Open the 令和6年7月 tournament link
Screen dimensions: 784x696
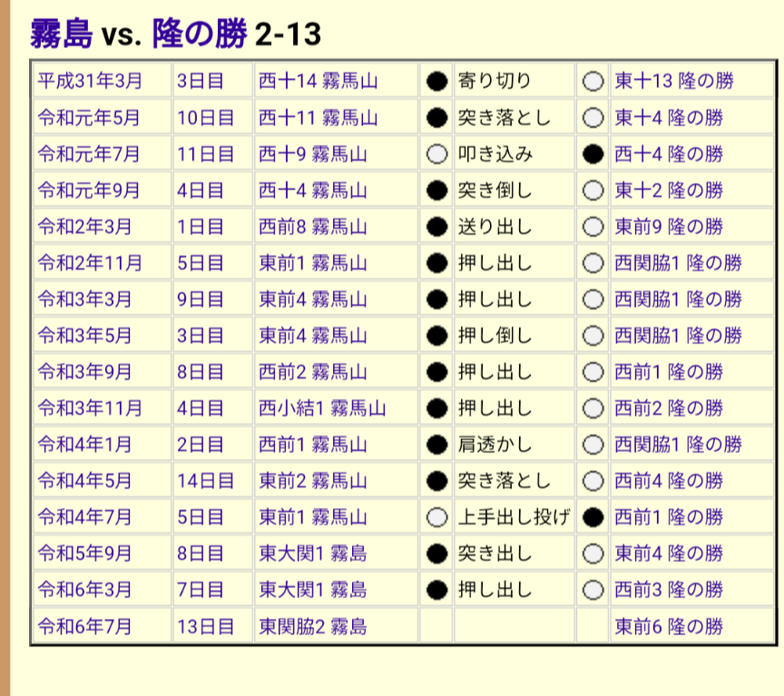click(x=84, y=626)
